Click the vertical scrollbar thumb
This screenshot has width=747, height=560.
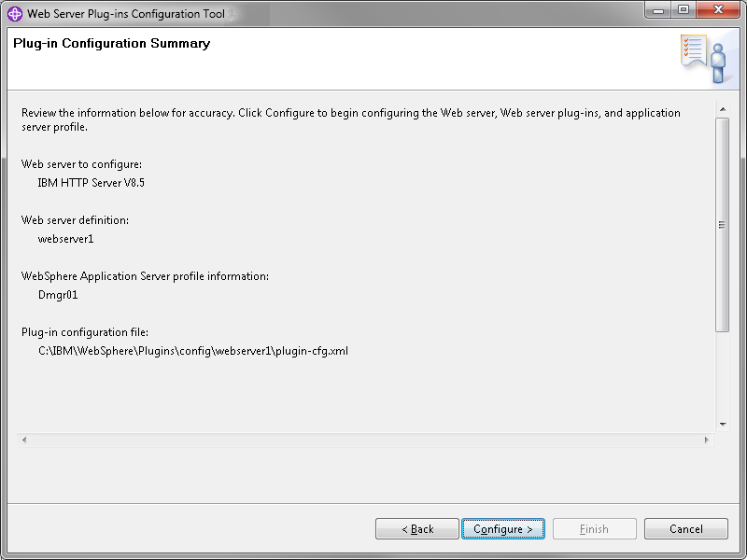point(722,225)
